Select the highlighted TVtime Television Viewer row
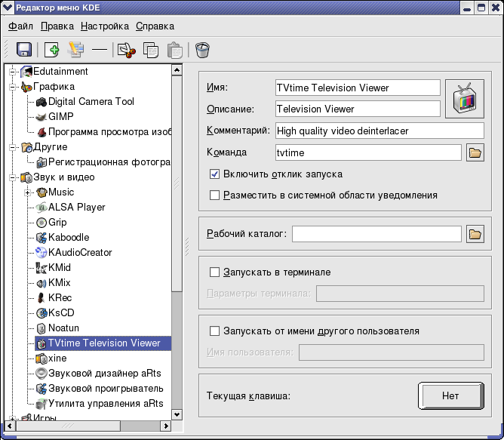Viewport: 504px width, 440px height. pos(103,343)
